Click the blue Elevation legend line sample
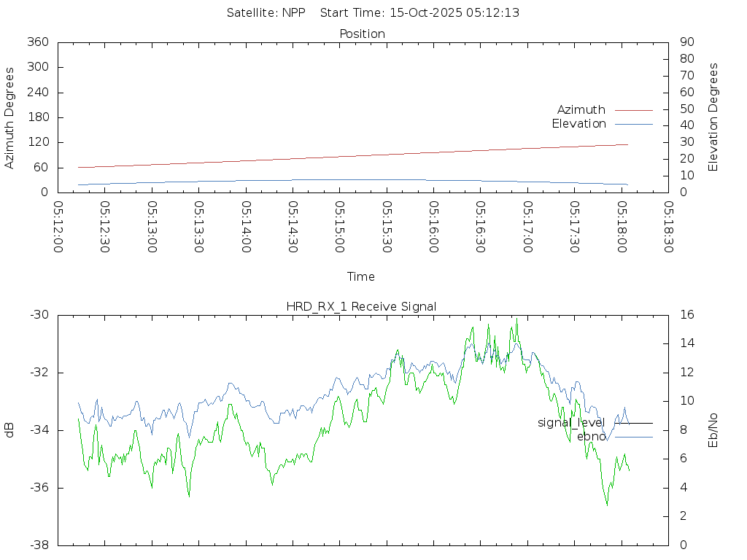This screenshot has width=747, height=560. pyautogui.click(x=633, y=124)
